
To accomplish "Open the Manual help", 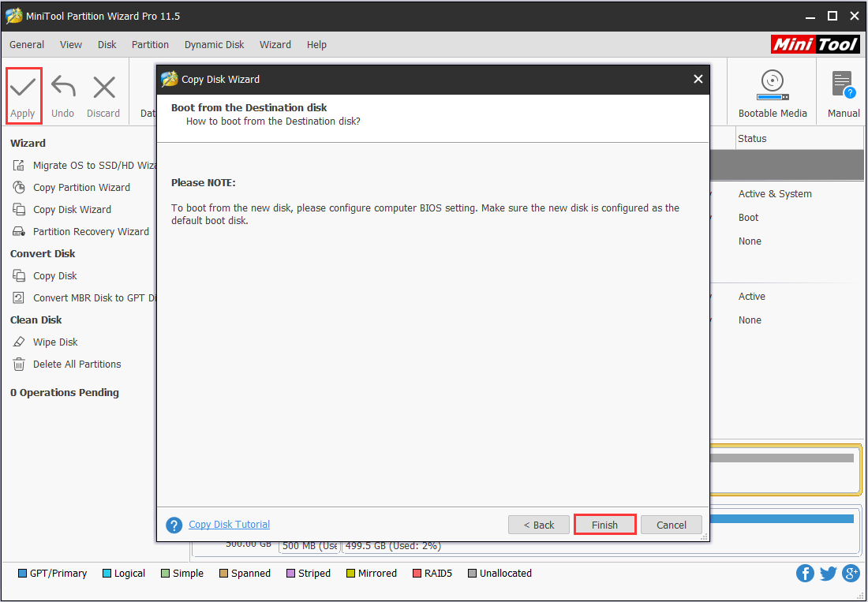I will click(x=841, y=91).
